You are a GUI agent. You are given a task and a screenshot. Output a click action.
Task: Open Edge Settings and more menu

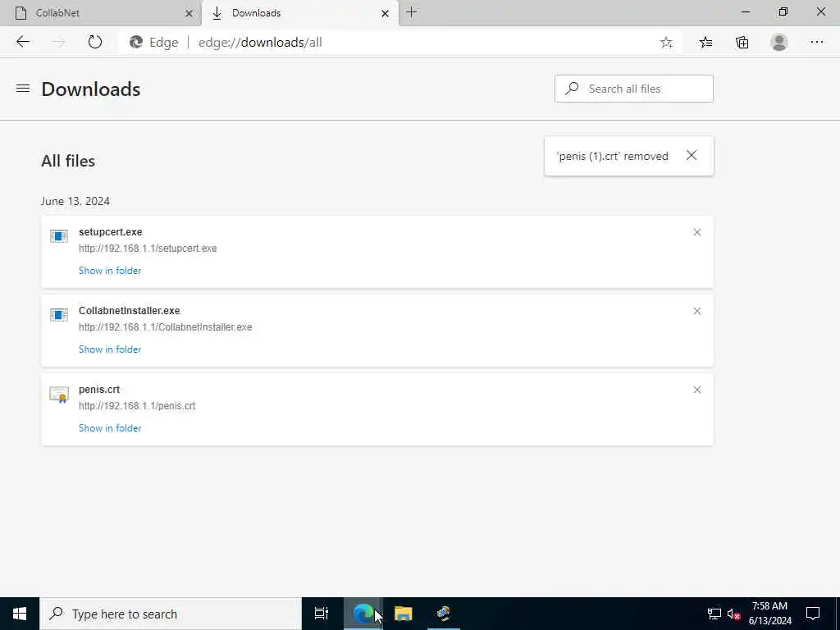tap(816, 43)
